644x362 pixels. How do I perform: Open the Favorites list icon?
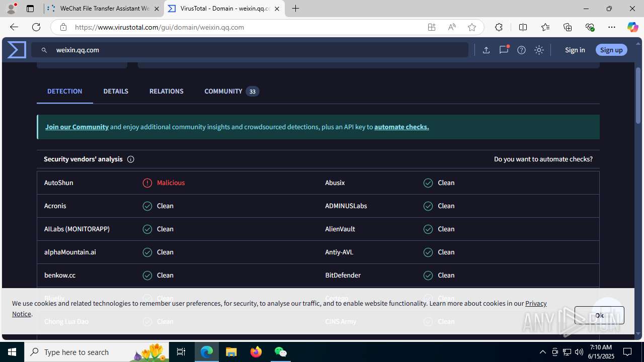pyautogui.click(x=545, y=27)
